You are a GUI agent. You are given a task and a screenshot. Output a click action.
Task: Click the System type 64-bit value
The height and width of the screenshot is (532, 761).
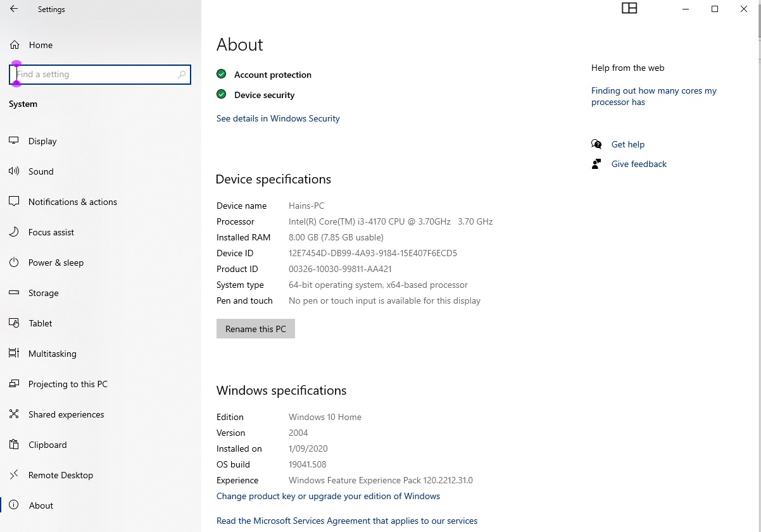click(379, 285)
